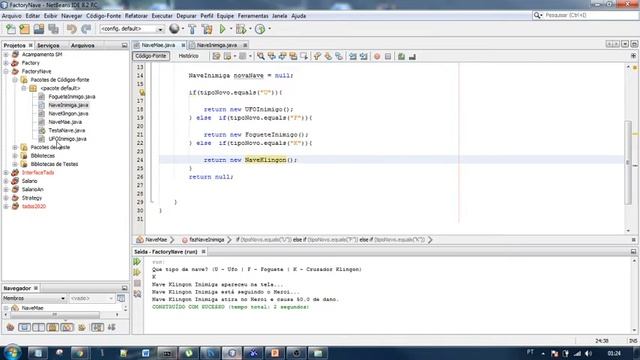Minimize the Projetos panel

(124, 45)
